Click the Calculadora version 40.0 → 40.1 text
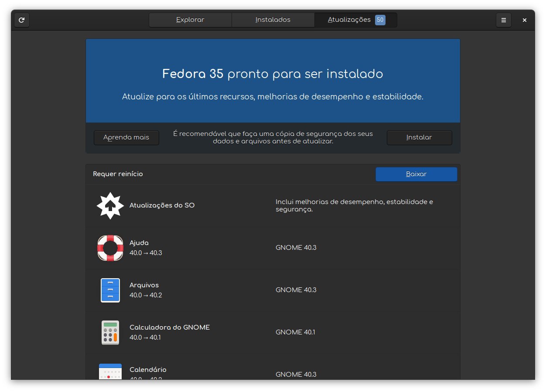Screen dimensions: 546x392 (x=145, y=337)
